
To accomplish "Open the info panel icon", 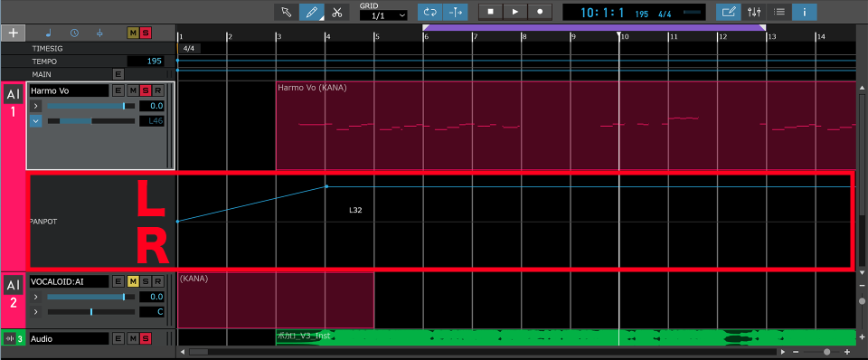I will point(804,12).
